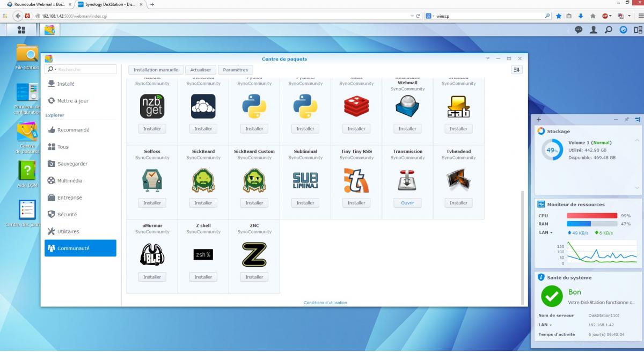
Task: Click the Actualiser button
Action: (201, 70)
